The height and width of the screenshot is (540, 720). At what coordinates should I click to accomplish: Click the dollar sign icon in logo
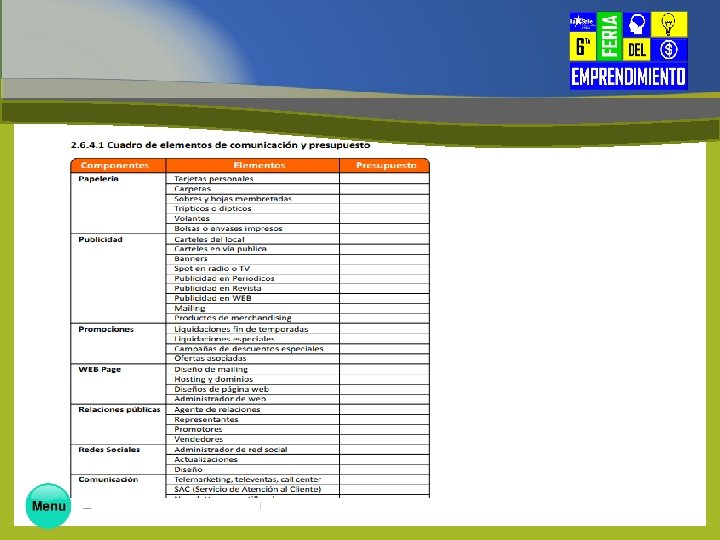[x=668, y=50]
